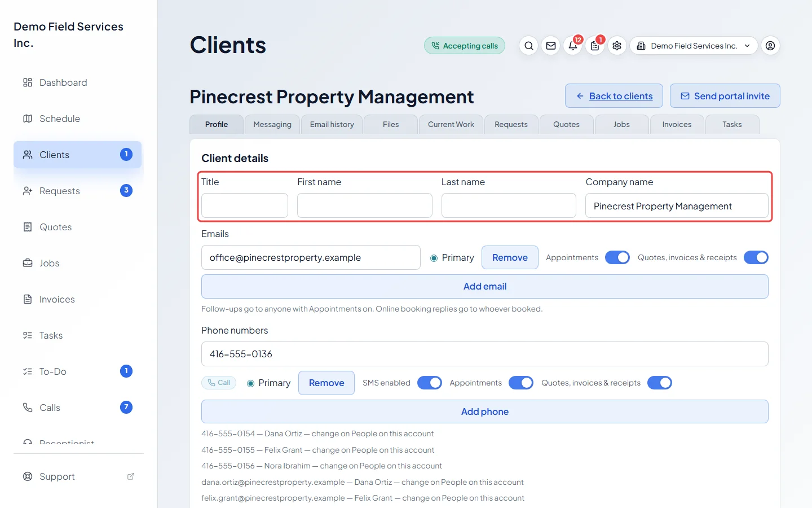812x508 pixels.
Task: Remove the office email address
Action: point(510,257)
